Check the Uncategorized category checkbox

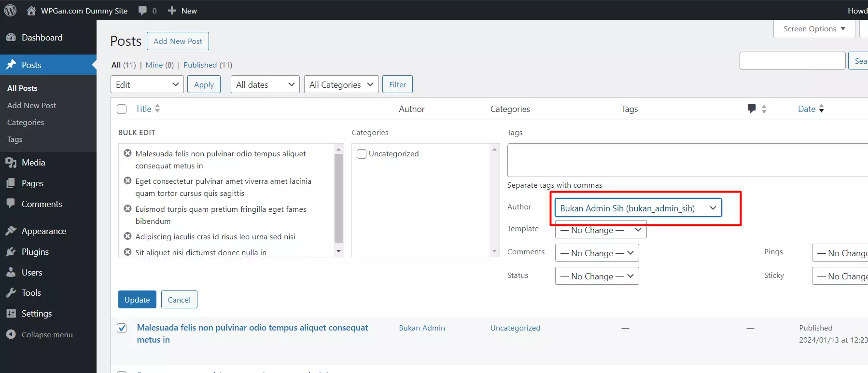tap(361, 154)
